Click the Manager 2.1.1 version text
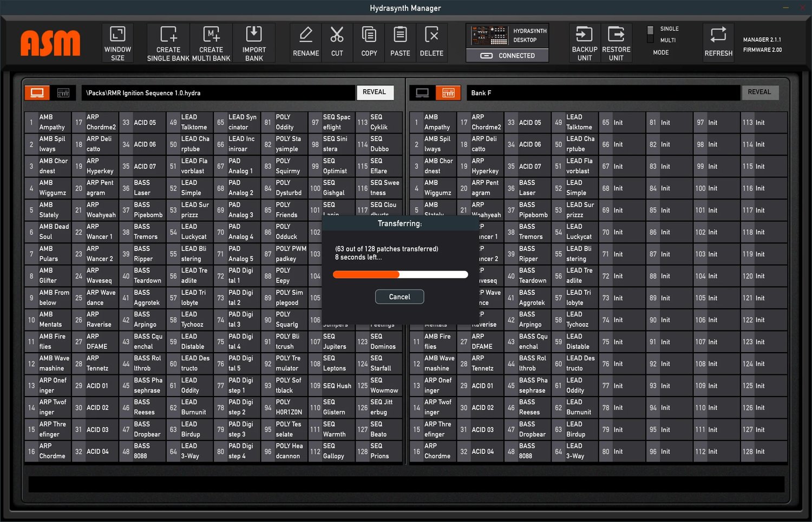 point(762,39)
